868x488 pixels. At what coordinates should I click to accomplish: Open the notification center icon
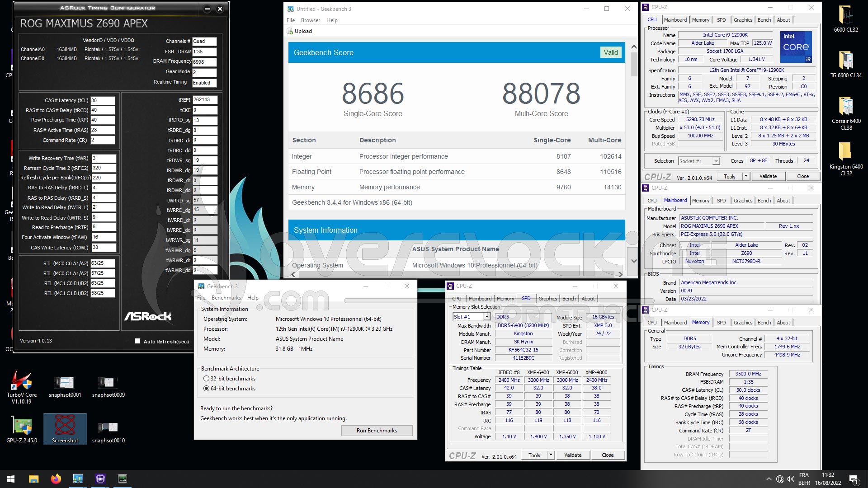point(854,479)
